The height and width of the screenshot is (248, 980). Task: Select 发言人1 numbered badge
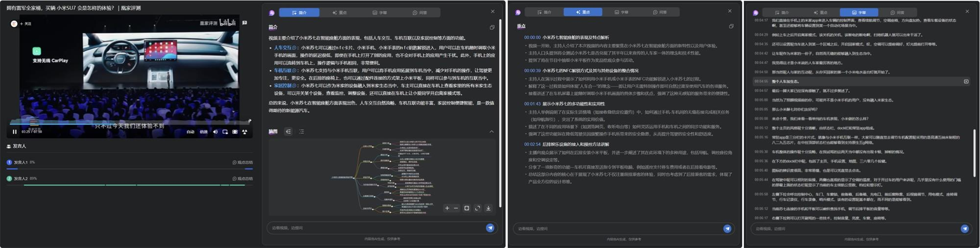point(9,162)
